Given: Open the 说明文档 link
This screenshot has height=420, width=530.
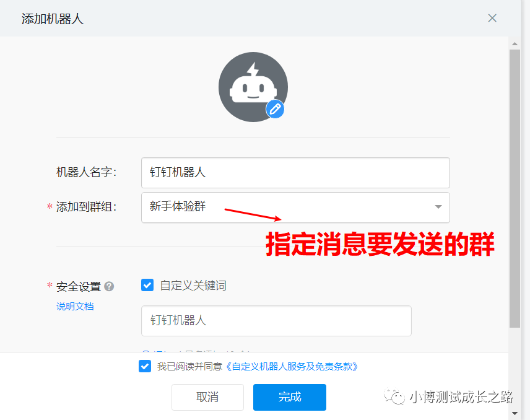Looking at the screenshot, I should (x=75, y=307).
